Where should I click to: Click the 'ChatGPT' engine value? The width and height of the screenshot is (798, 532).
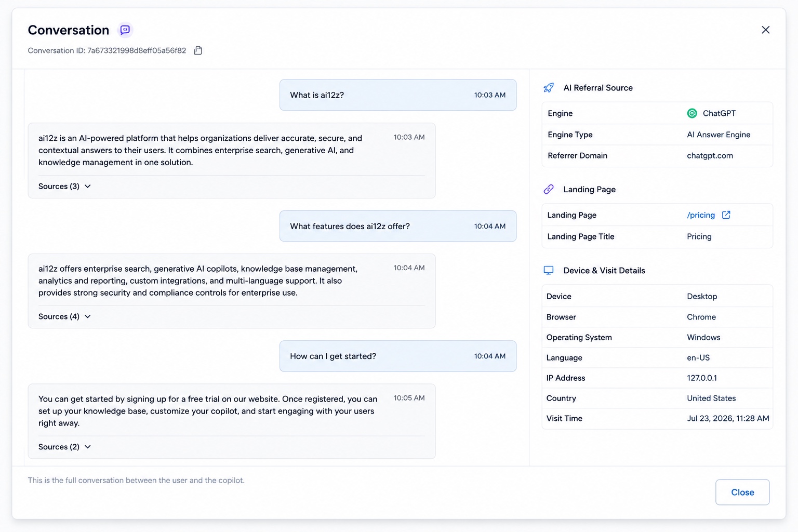[x=719, y=113]
